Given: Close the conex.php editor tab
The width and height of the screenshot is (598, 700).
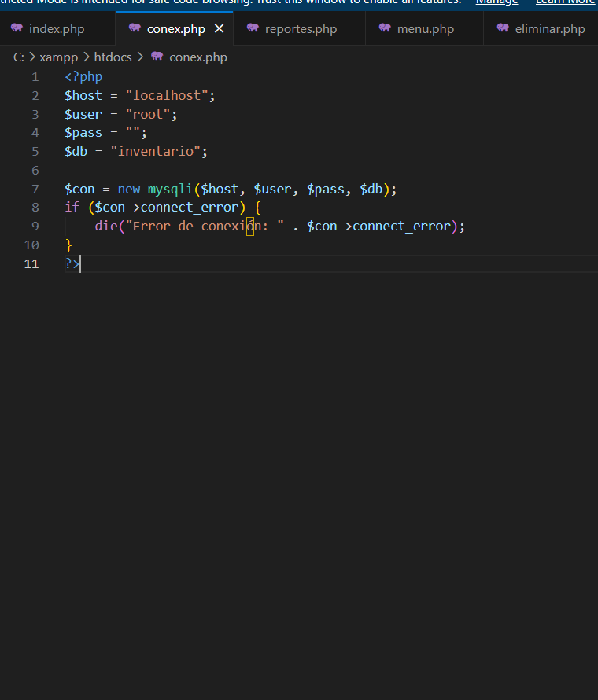Looking at the screenshot, I should tap(220, 29).
